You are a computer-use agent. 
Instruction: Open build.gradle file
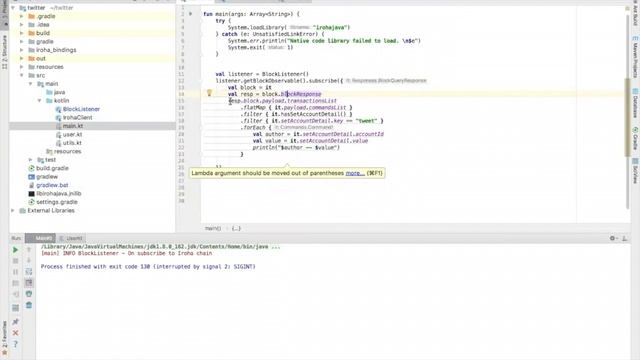[52, 168]
